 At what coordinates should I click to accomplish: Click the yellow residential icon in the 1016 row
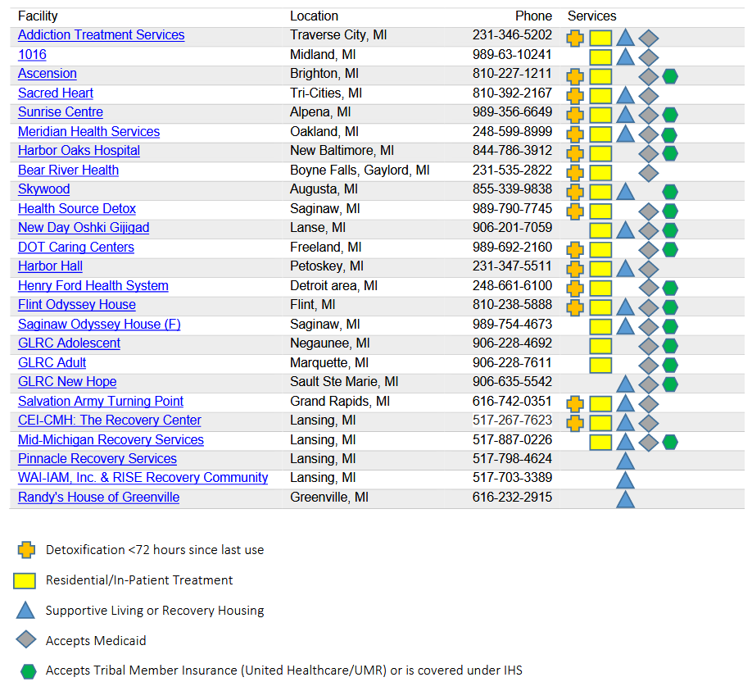pyautogui.click(x=600, y=57)
